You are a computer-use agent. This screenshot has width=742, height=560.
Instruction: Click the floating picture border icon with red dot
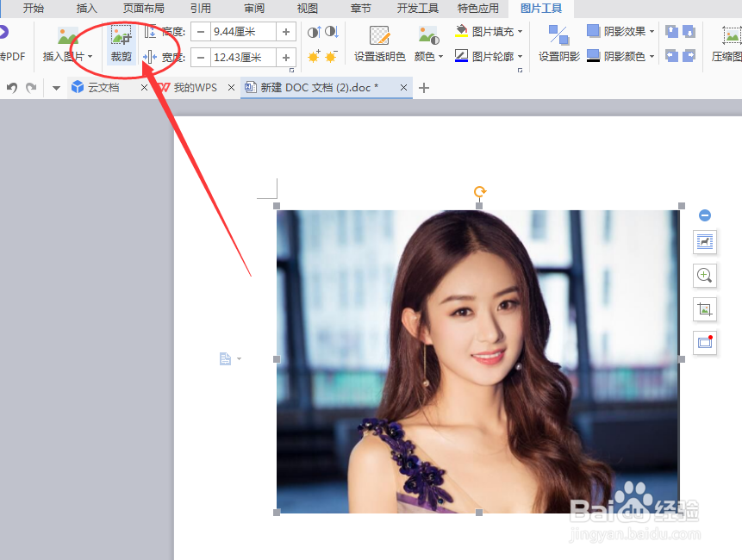(x=705, y=342)
